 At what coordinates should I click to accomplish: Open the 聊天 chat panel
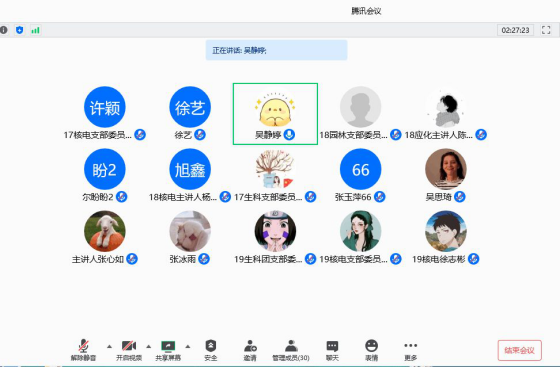coord(332,346)
